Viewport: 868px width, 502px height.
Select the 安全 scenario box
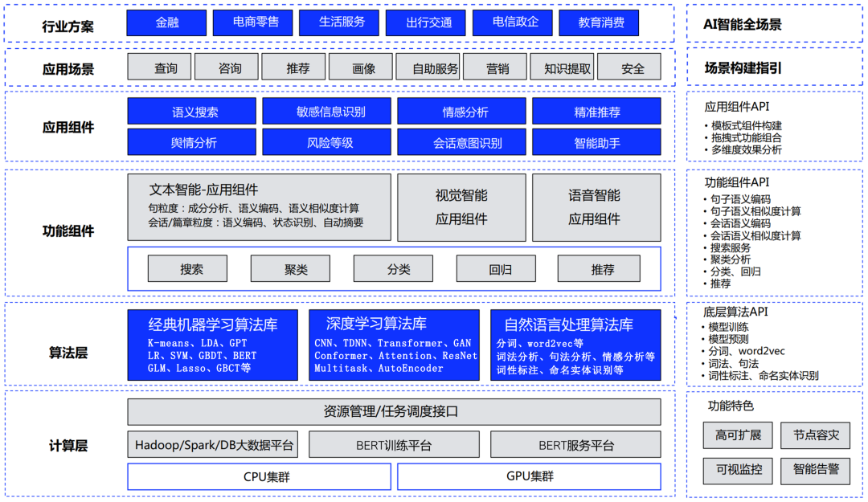coord(629,67)
